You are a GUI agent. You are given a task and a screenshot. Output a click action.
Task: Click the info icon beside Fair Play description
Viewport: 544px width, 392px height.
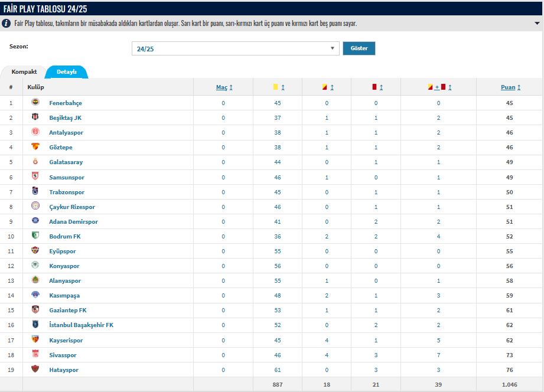tap(6, 24)
